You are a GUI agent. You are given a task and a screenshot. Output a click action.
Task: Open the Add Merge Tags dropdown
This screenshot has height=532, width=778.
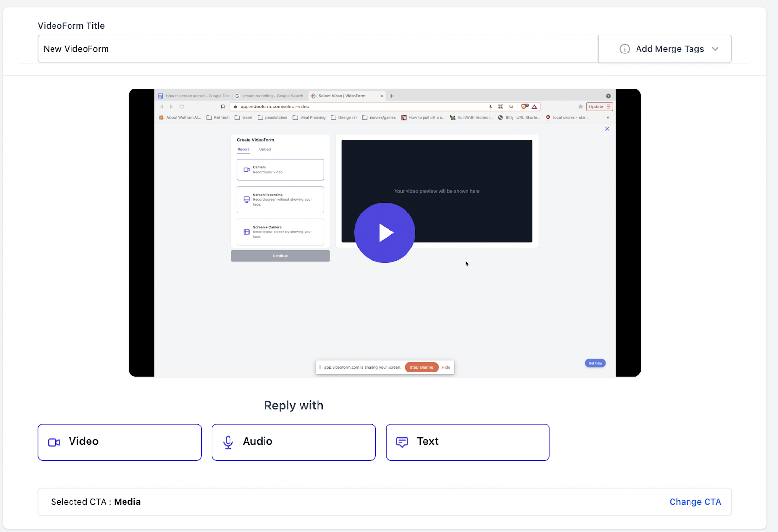point(665,49)
